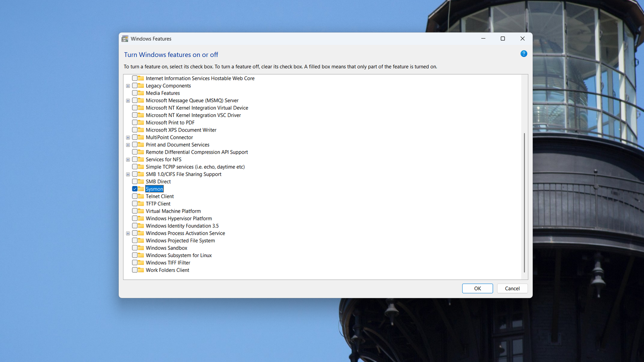Viewport: 644px width, 362px height.
Task: Select Windows Identity Foundation 3.5 entry
Action: [x=182, y=225]
